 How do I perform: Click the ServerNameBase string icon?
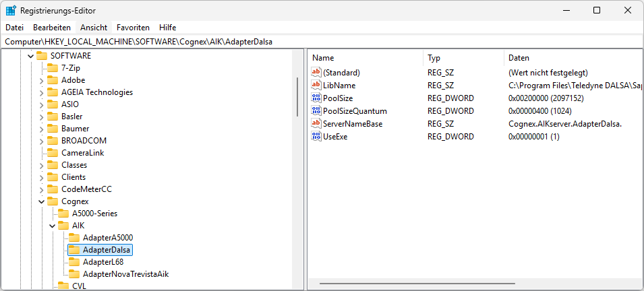pyautogui.click(x=317, y=124)
